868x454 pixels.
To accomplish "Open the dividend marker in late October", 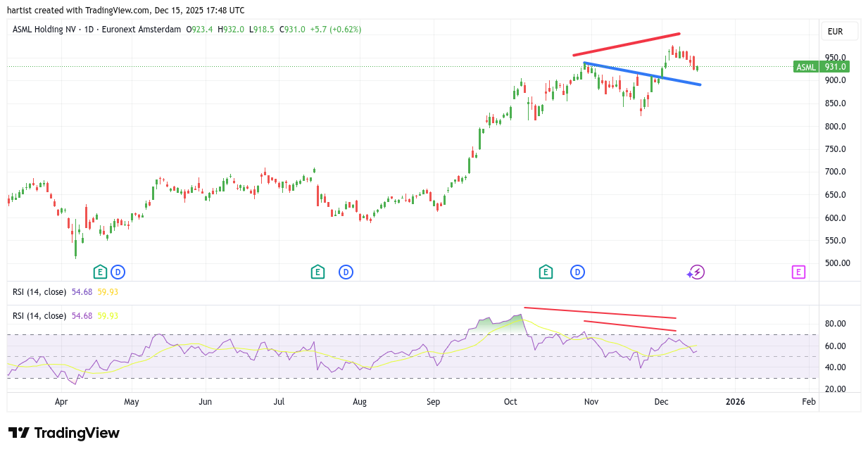I will point(577,272).
